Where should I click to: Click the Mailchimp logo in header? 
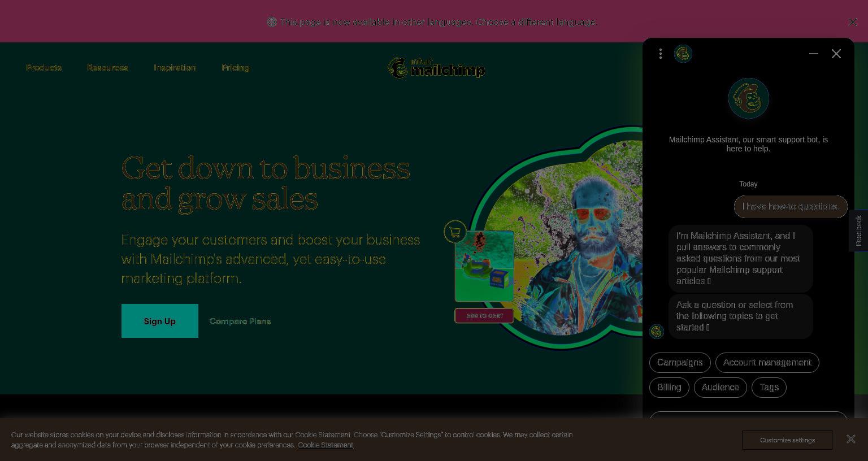click(x=436, y=68)
